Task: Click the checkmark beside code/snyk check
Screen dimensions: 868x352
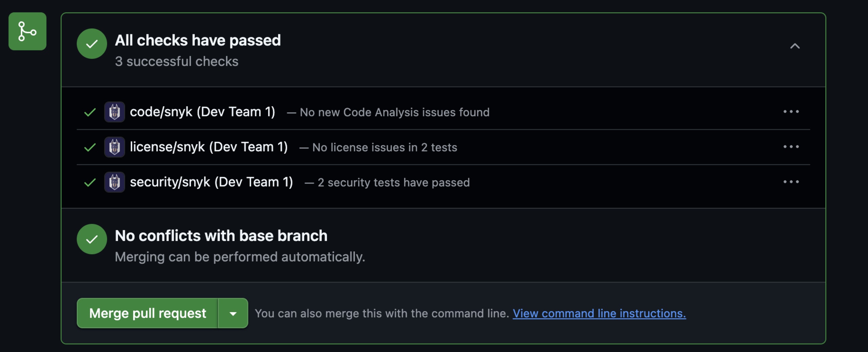Action: point(90,111)
